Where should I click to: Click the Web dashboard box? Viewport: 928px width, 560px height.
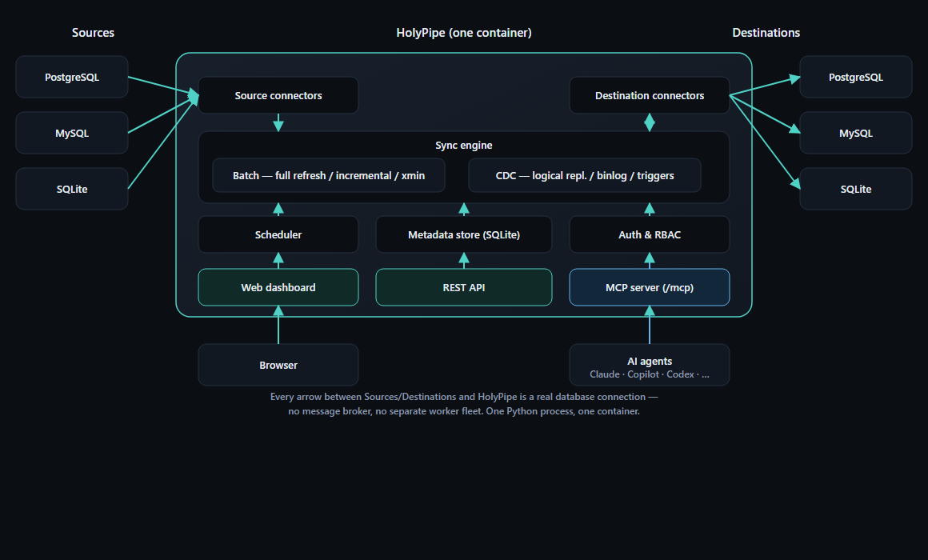[278, 287]
